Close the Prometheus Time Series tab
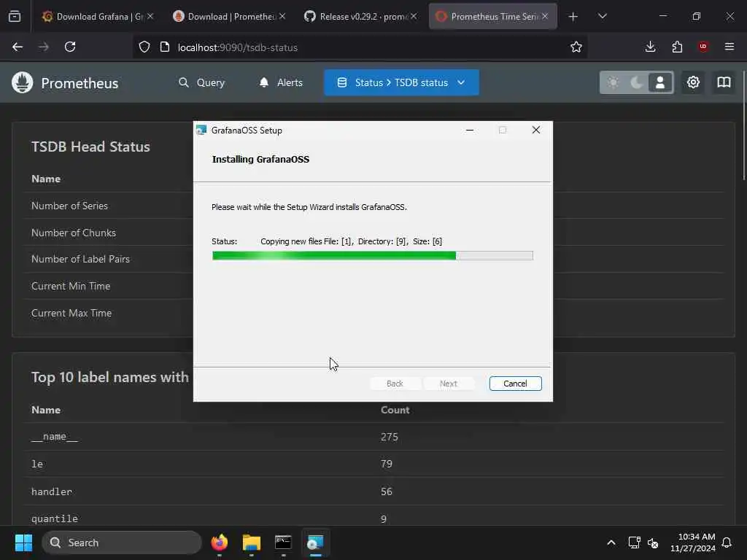The width and height of the screenshot is (747, 560). tap(544, 16)
